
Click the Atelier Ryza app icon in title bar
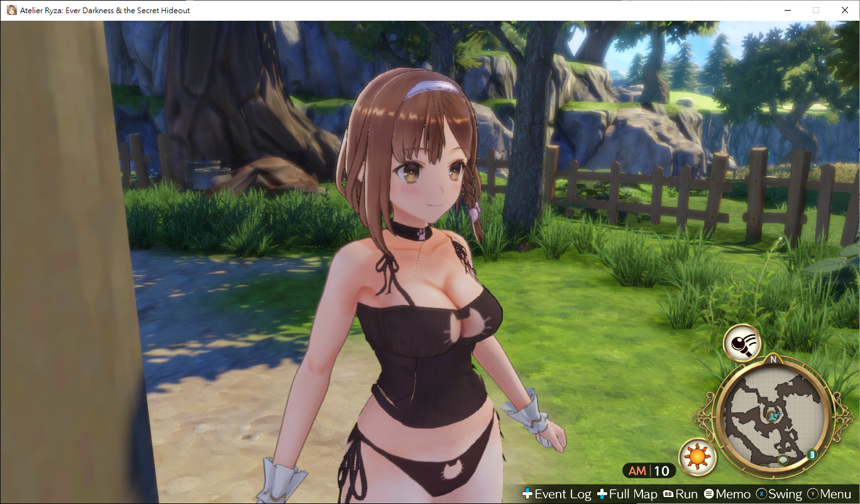coord(11,10)
